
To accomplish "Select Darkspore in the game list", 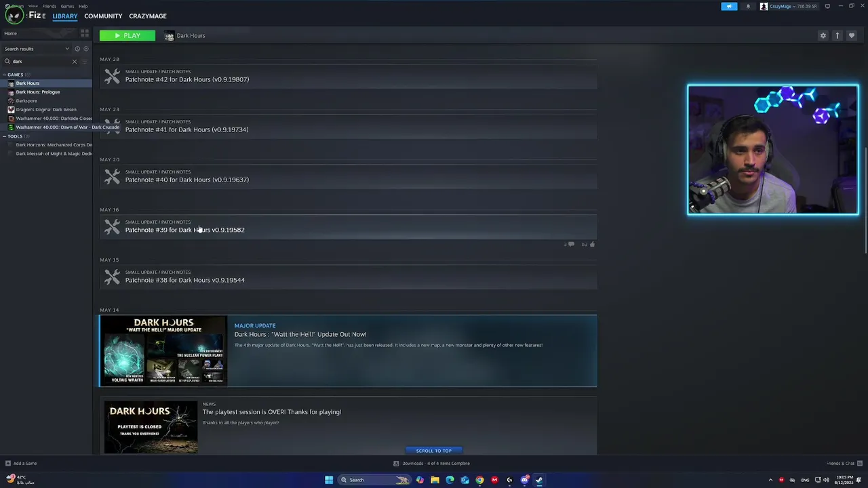I will tap(46, 101).
